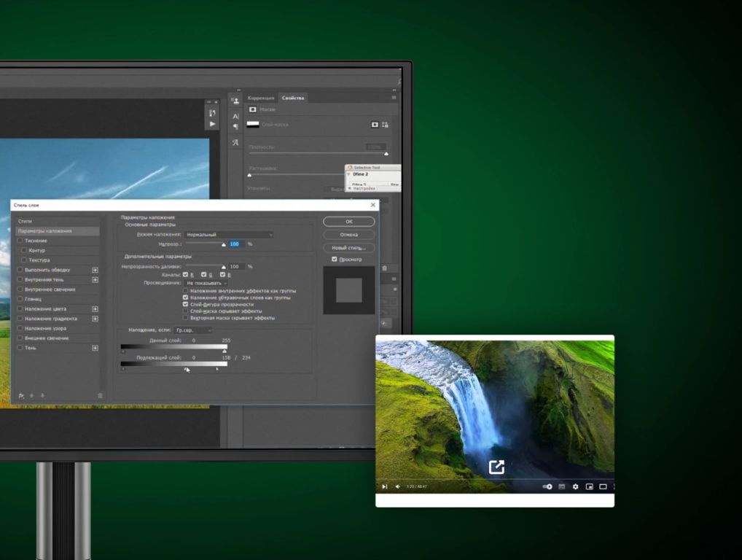Add another Тень effect with plus icon
The width and height of the screenshot is (742, 560).
[95, 348]
